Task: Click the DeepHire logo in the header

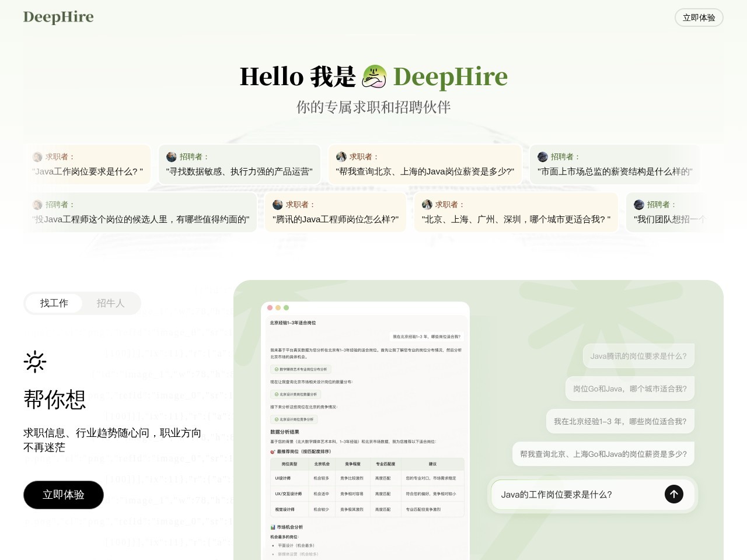Action: click(x=58, y=17)
